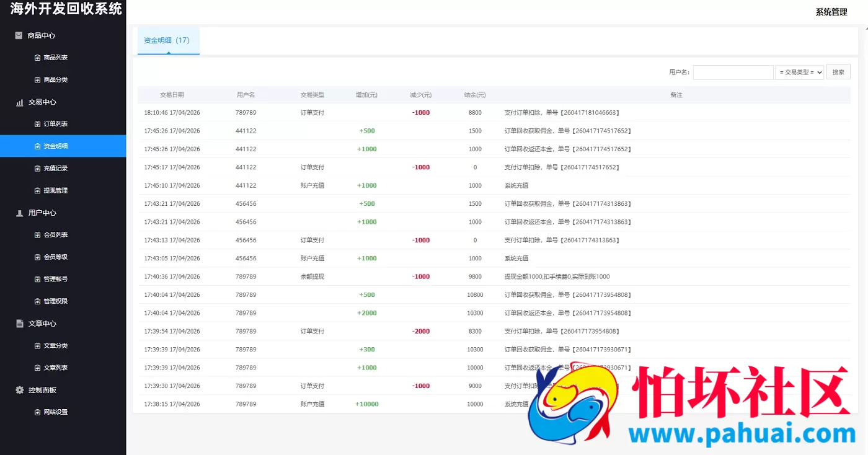Click the +10000 increase amount

(366, 404)
